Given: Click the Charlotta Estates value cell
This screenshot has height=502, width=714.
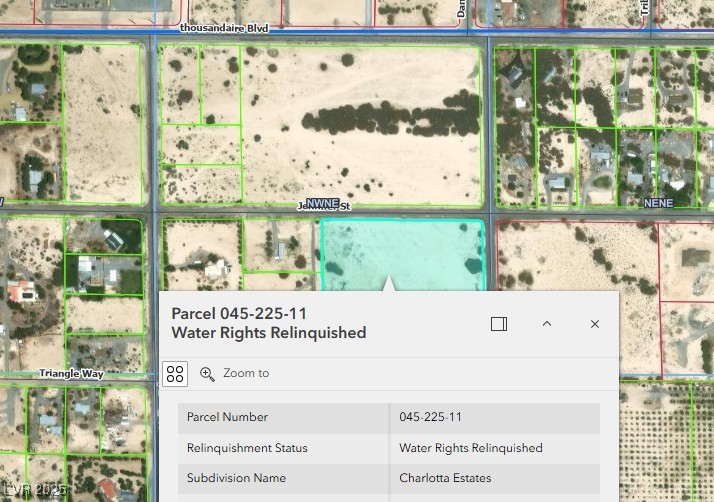Looking at the screenshot, I should [445, 478].
